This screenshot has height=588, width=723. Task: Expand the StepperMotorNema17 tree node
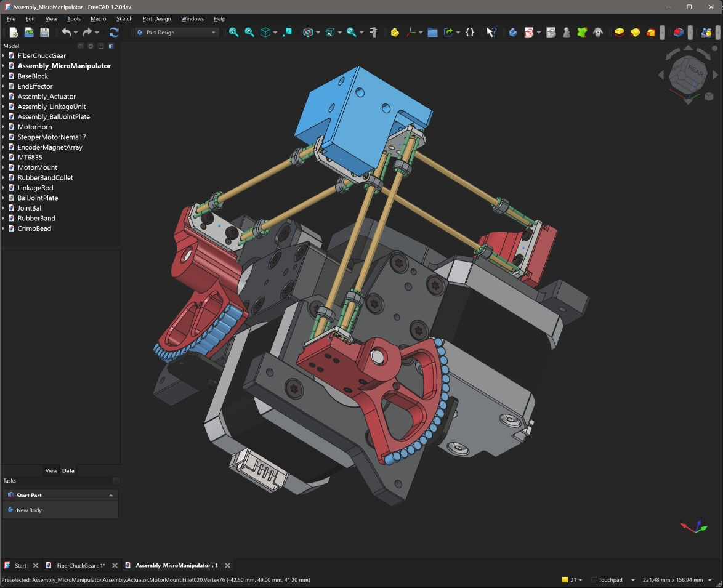pyautogui.click(x=4, y=137)
